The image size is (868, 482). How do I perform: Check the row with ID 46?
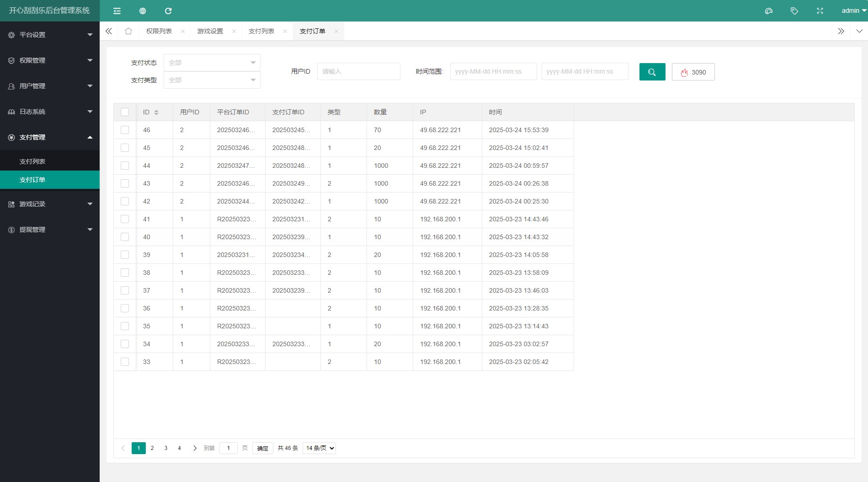point(125,130)
